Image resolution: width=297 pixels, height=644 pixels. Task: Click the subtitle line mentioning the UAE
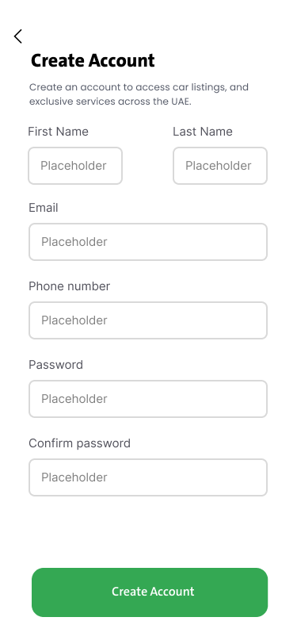click(x=110, y=102)
